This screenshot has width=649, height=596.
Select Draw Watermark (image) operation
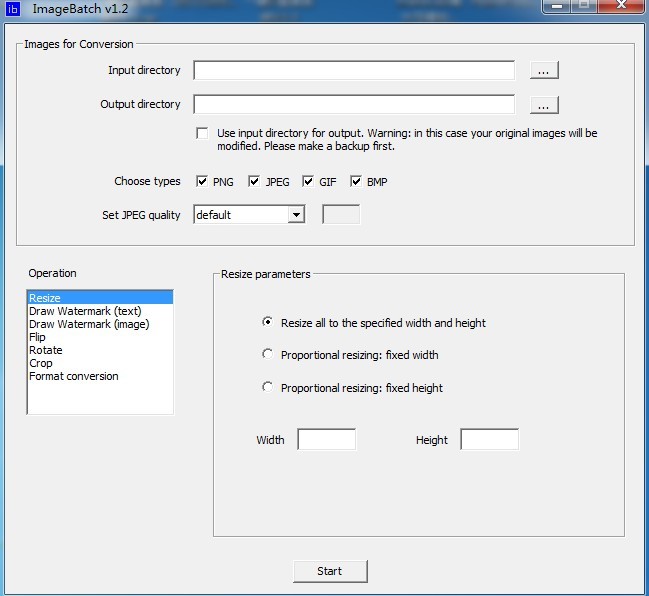tap(89, 324)
